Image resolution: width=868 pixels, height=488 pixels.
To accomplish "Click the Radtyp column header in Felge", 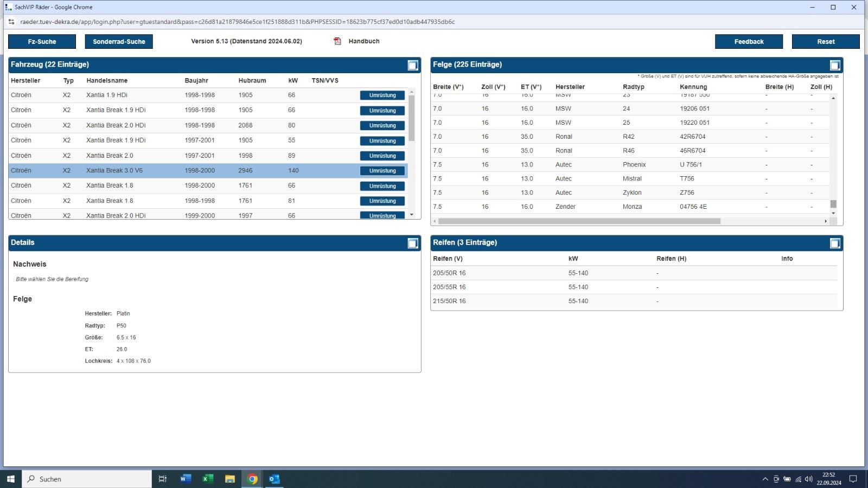I will (x=634, y=87).
